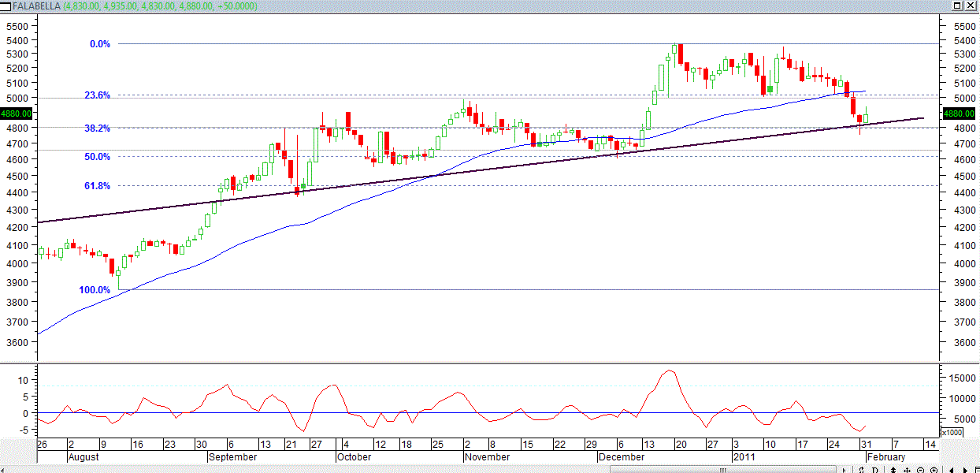
Task: Click the 100.0% Fibonacci base label
Action: coord(95,290)
